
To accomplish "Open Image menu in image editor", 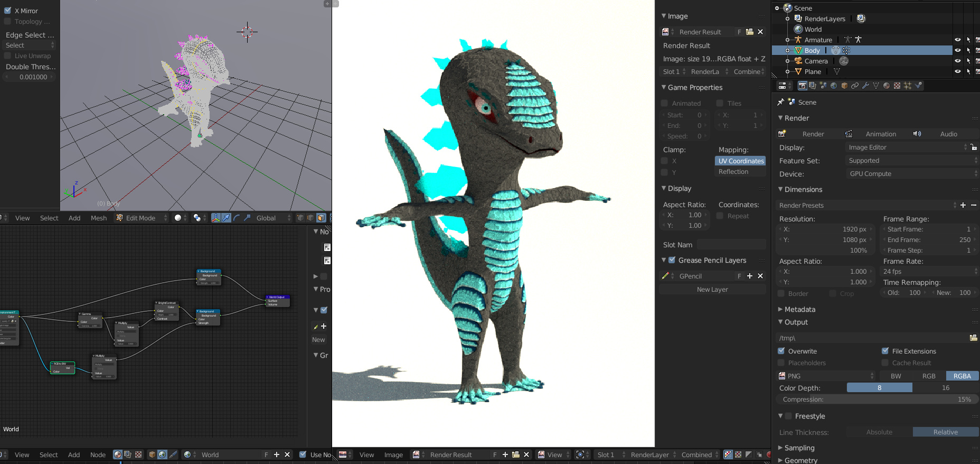I will pyautogui.click(x=393, y=454).
